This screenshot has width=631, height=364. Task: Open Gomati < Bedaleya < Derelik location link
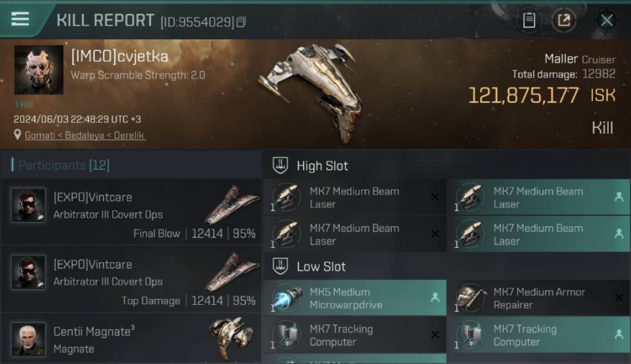(85, 135)
